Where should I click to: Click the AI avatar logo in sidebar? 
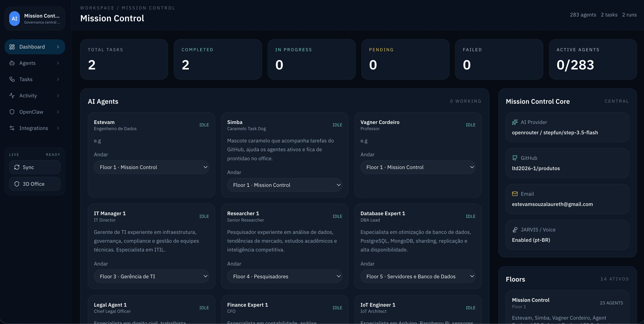point(15,18)
